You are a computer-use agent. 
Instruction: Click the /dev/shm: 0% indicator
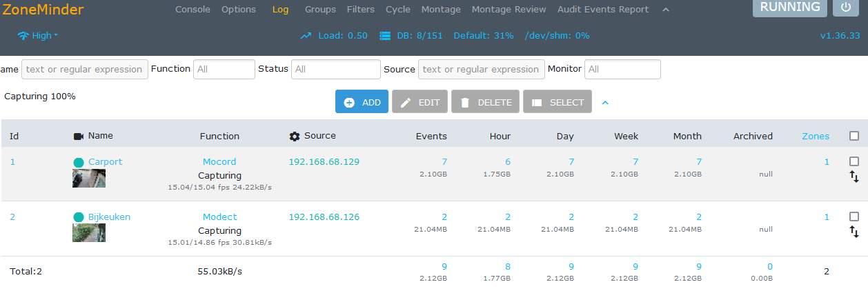(558, 35)
